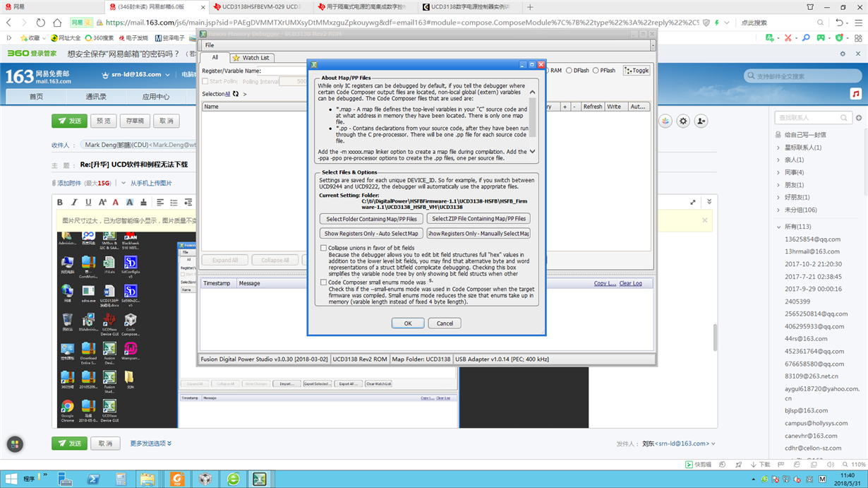Collapse the 所有(113) contact group
The image size is (868, 488).
pos(779,227)
